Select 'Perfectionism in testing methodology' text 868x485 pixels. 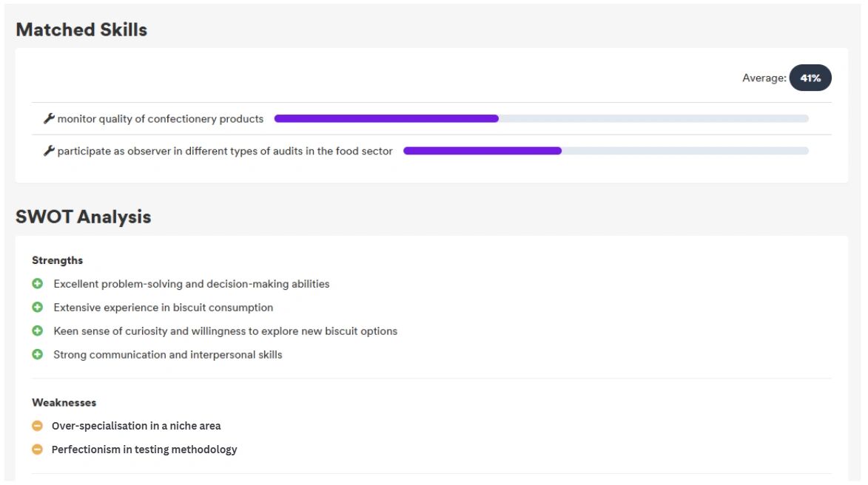tap(144, 450)
